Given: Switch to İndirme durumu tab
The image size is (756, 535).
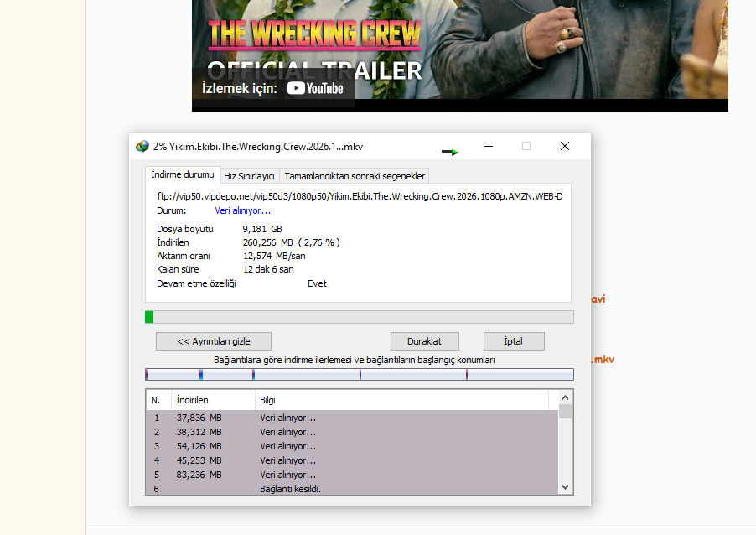Looking at the screenshot, I should (183, 174).
